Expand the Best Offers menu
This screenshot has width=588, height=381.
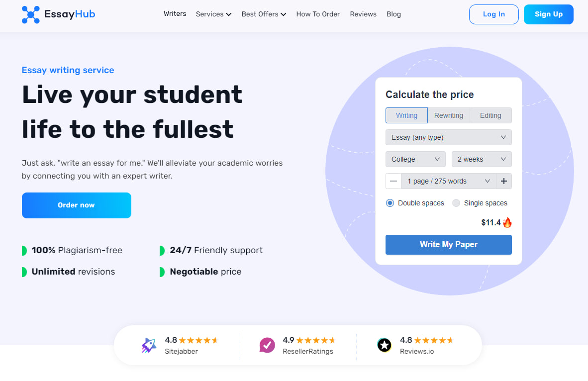(x=264, y=14)
